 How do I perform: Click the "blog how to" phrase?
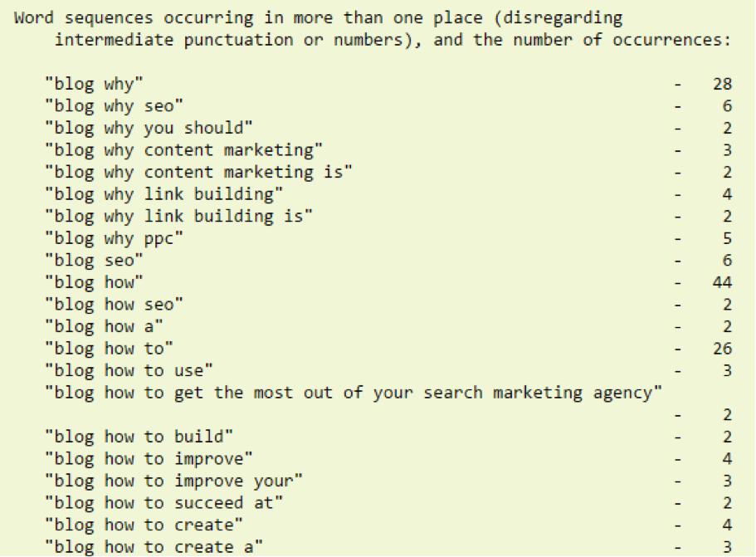109,349
